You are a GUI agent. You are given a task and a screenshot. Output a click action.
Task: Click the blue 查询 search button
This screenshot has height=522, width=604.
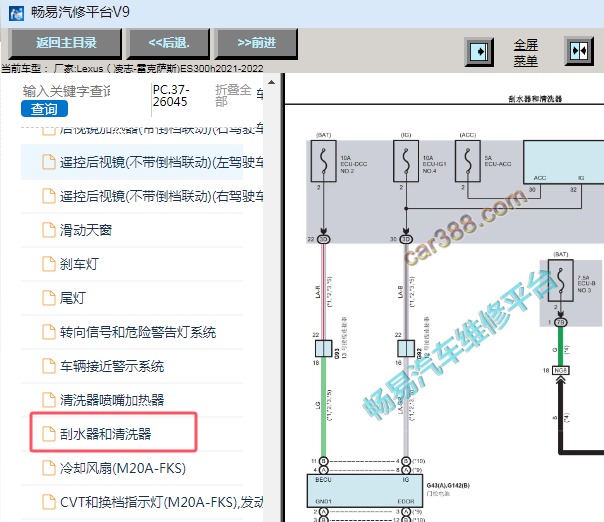coord(44,109)
